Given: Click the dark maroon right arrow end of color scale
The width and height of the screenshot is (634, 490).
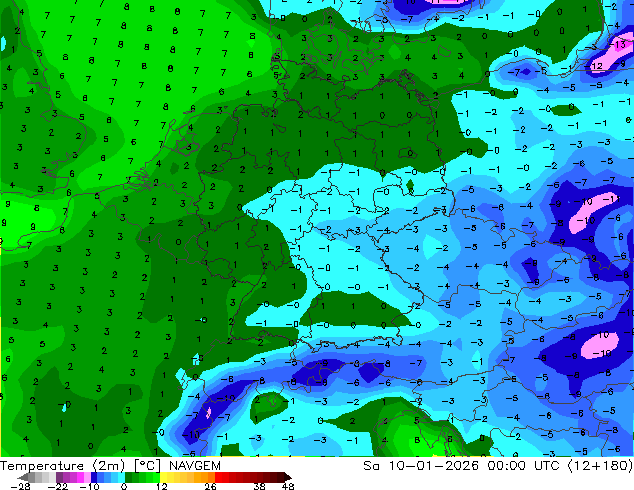Looking at the screenshot, I should (x=287, y=477).
